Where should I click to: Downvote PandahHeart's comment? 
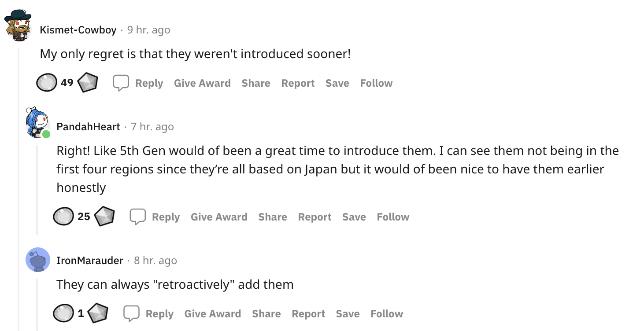click(x=104, y=217)
